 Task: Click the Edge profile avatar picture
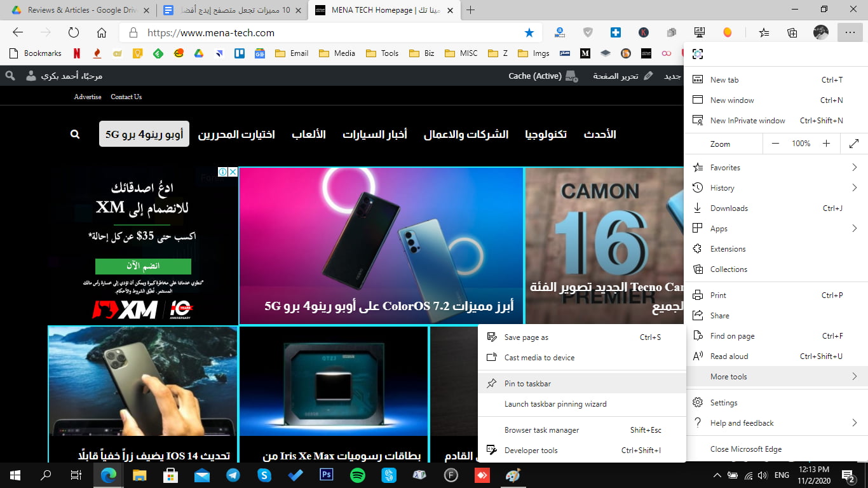[821, 32]
